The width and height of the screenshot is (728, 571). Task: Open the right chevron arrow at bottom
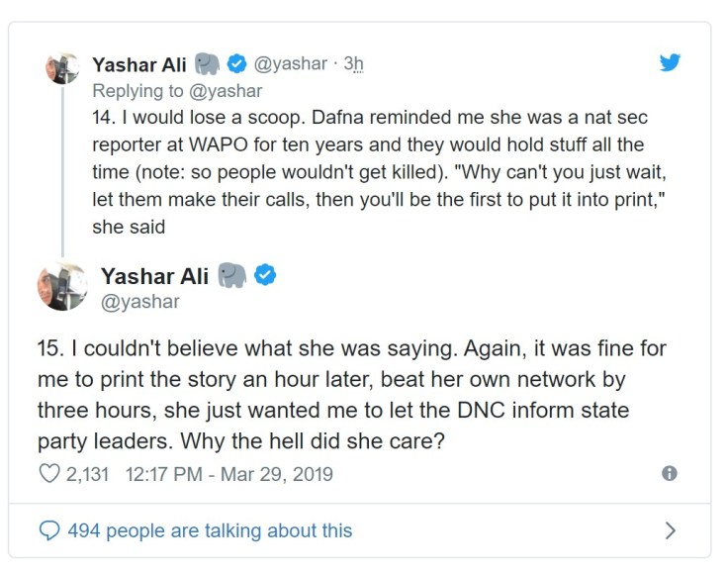[670, 531]
